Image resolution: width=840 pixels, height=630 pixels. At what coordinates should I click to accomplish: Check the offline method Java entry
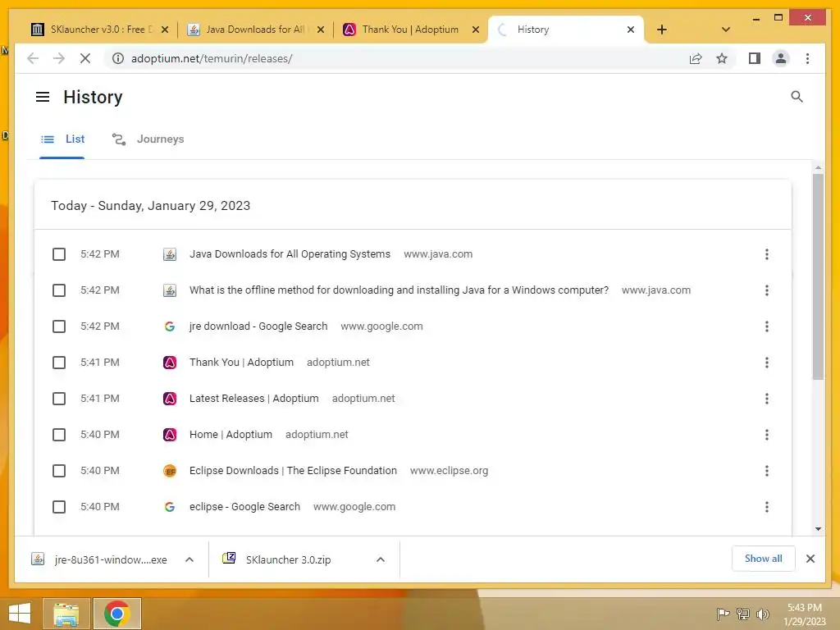pos(59,290)
